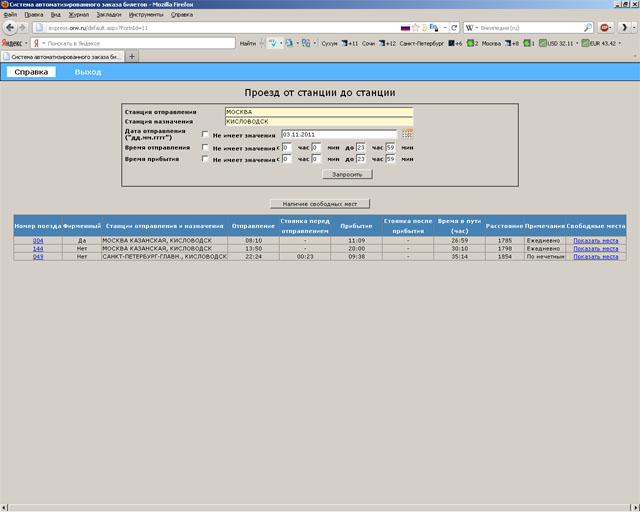Toggle 'Не имеет значения' for departure time
The image size is (640, 512).
[x=205, y=147]
